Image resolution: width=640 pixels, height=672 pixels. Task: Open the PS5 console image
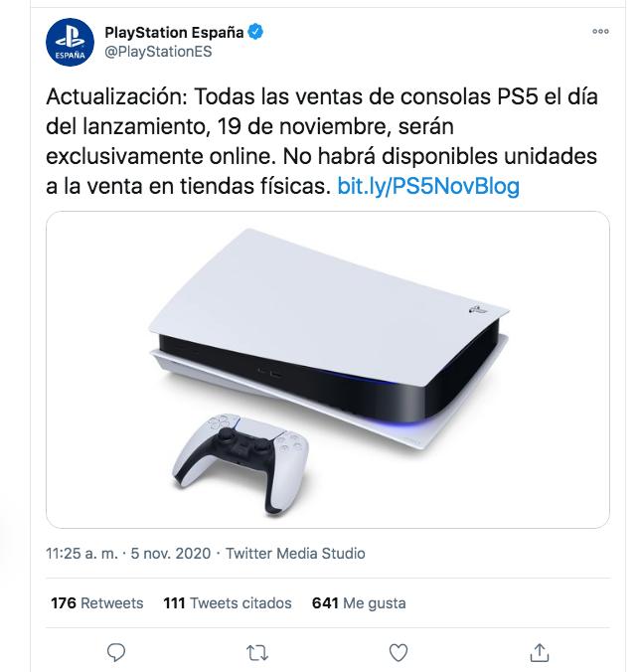pyautogui.click(x=328, y=370)
